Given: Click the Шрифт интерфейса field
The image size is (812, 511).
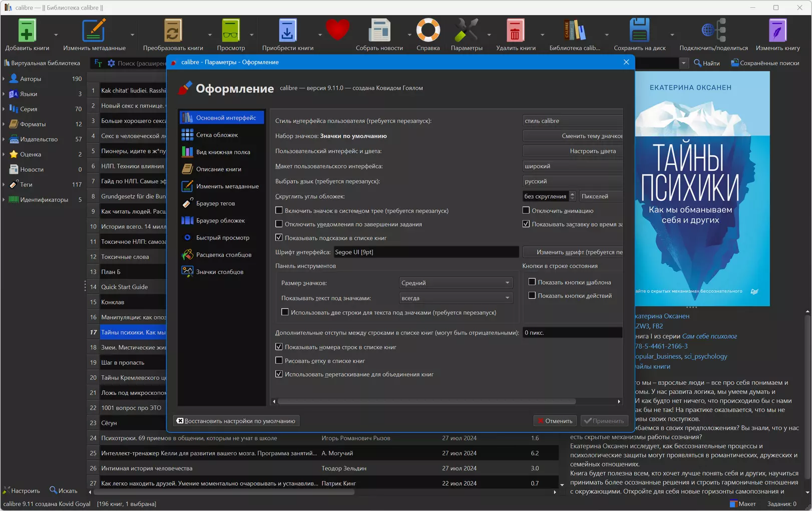Looking at the screenshot, I should pyautogui.click(x=426, y=252).
